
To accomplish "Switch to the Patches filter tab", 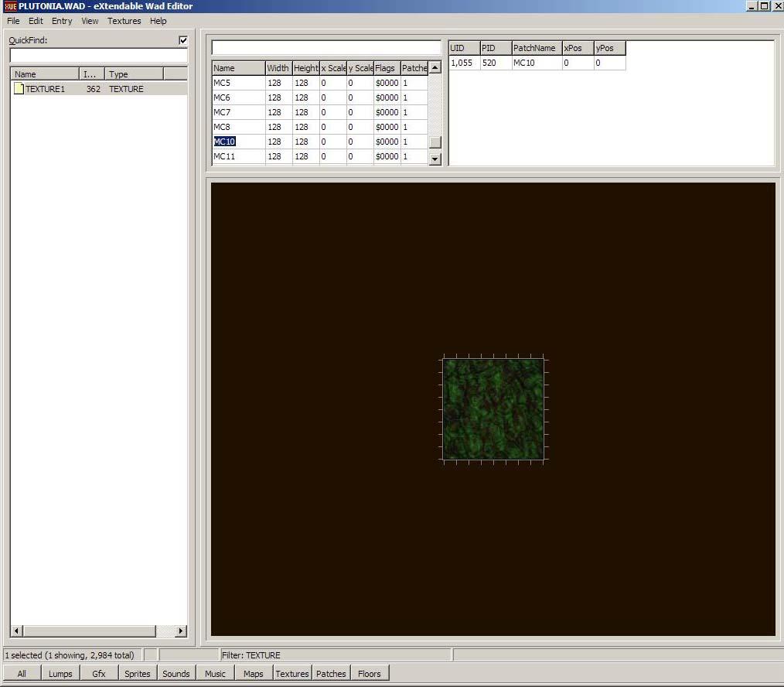I will click(x=331, y=674).
